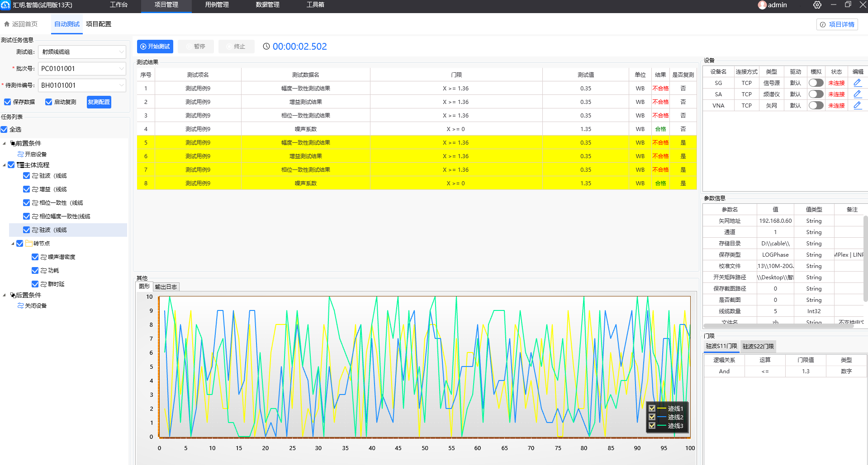Click the stop icon in 终止
The image size is (868, 465).
229,47
